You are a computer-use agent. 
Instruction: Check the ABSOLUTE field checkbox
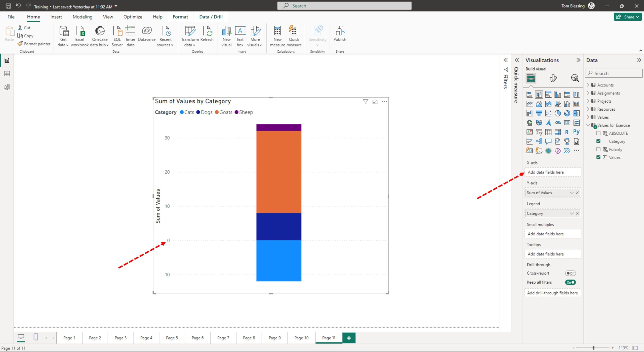click(598, 133)
